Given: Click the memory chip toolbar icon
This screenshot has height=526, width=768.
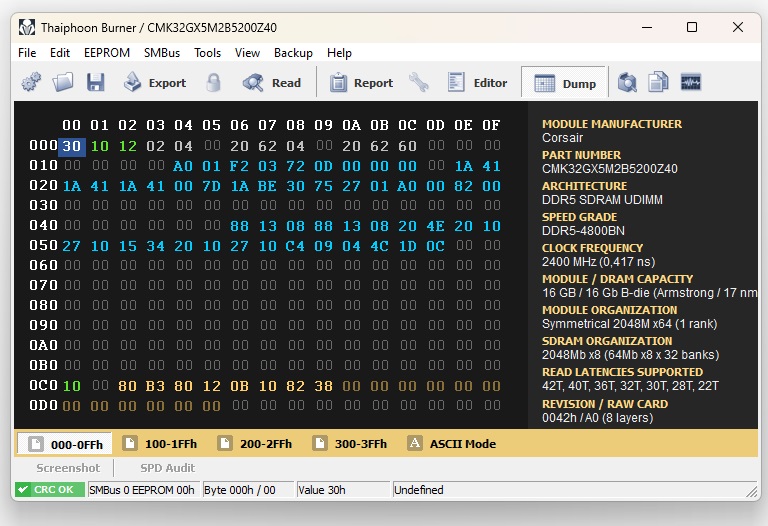Looking at the screenshot, I should click(x=691, y=82).
